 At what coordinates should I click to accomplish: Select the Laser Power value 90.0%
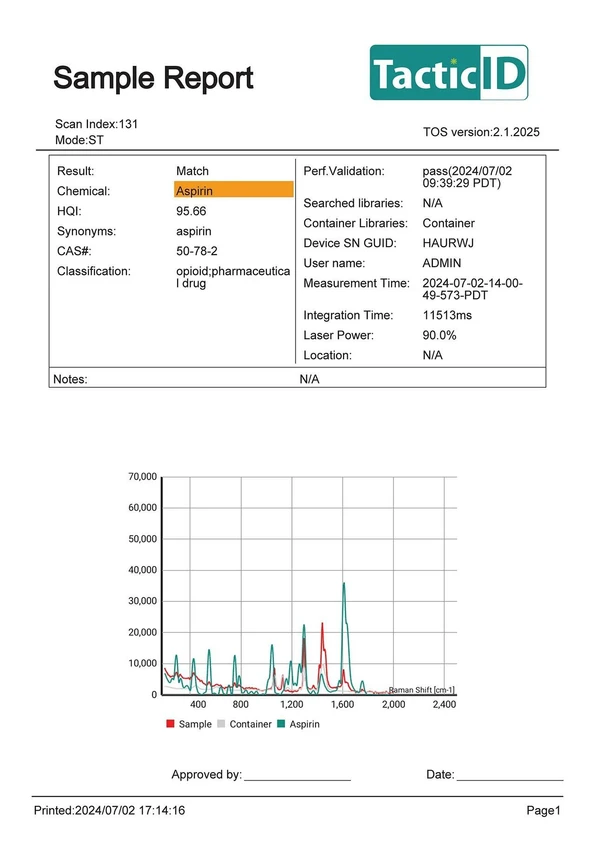click(x=439, y=335)
